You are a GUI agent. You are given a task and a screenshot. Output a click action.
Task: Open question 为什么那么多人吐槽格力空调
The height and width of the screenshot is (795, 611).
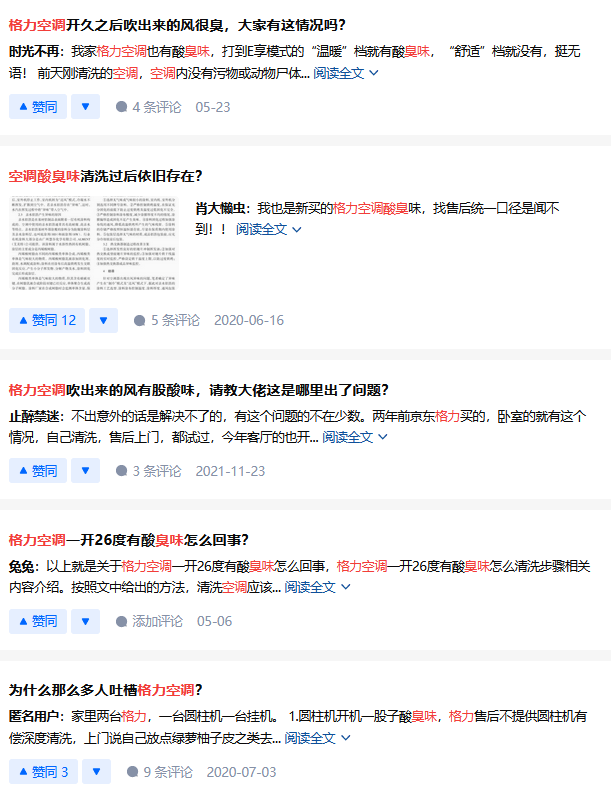tap(106, 690)
